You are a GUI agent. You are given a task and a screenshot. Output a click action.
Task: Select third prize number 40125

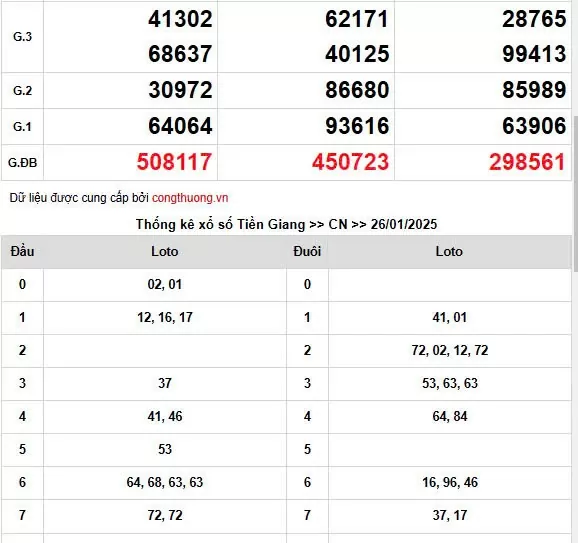pos(357,54)
